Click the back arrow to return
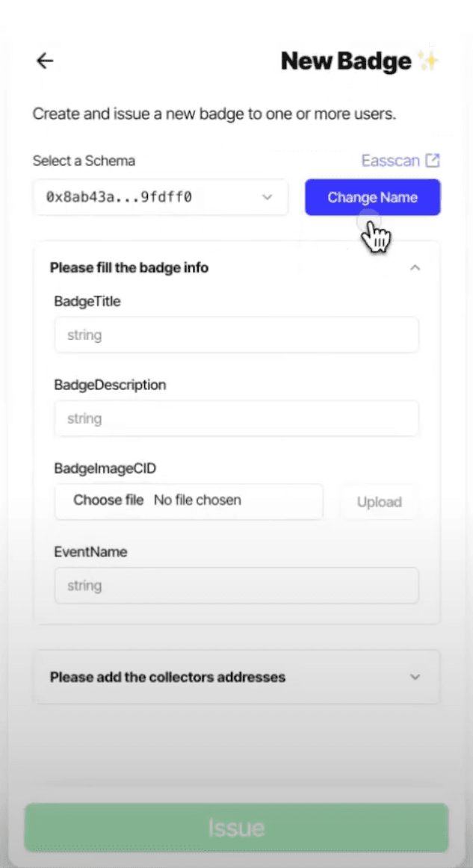The width and height of the screenshot is (473, 868). [x=44, y=61]
